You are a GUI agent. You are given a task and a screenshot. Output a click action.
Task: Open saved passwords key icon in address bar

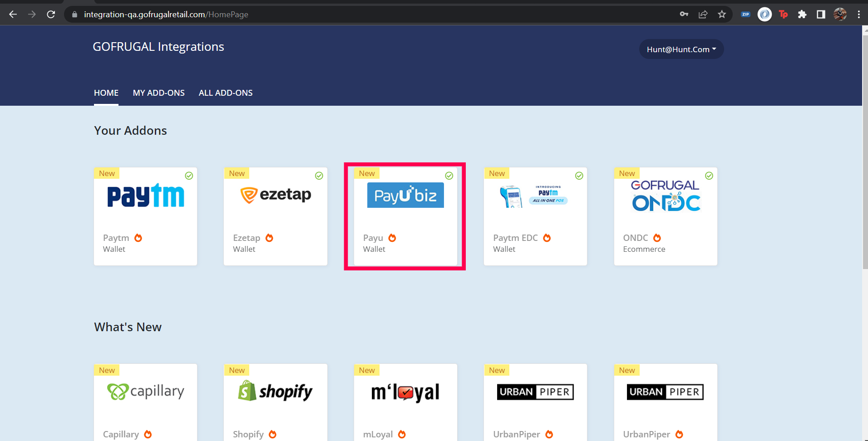coord(684,15)
